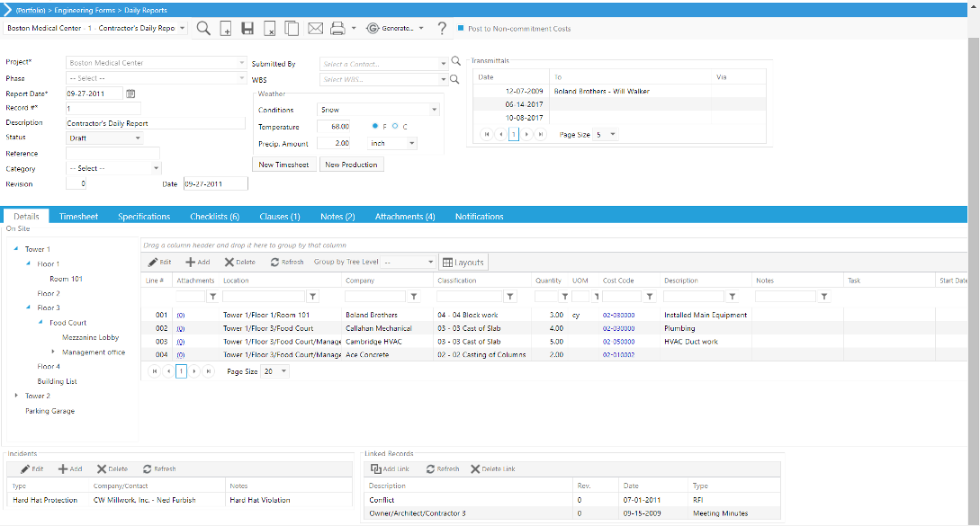Switch to the Specifications tab
Image resolution: width=980 pixels, height=526 pixels.
click(144, 217)
